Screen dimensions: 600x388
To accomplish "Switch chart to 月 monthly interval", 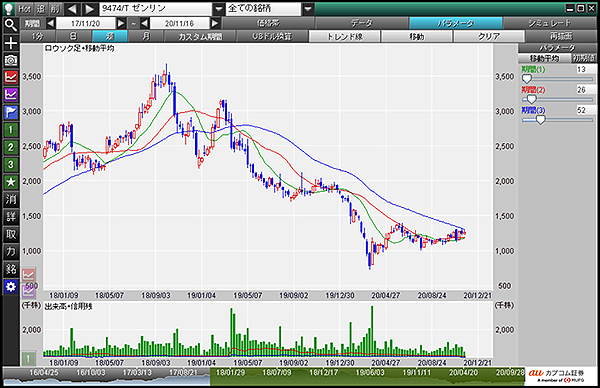I will click(x=146, y=36).
